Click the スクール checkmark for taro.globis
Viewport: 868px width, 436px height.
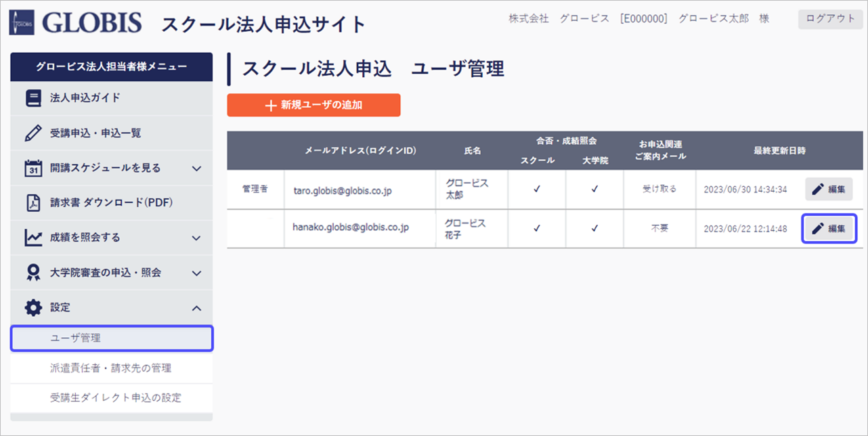[537, 190]
